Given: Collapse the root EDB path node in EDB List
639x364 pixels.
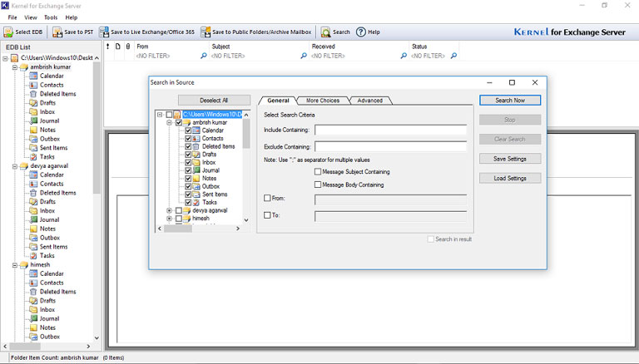Looking at the screenshot, I should [x=5, y=58].
